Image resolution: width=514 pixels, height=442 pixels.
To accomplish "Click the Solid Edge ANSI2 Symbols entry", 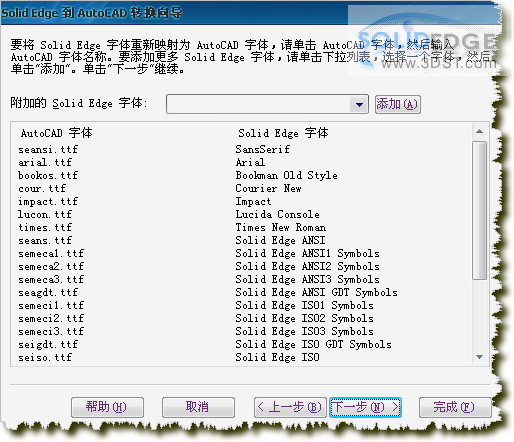I will click(308, 266).
